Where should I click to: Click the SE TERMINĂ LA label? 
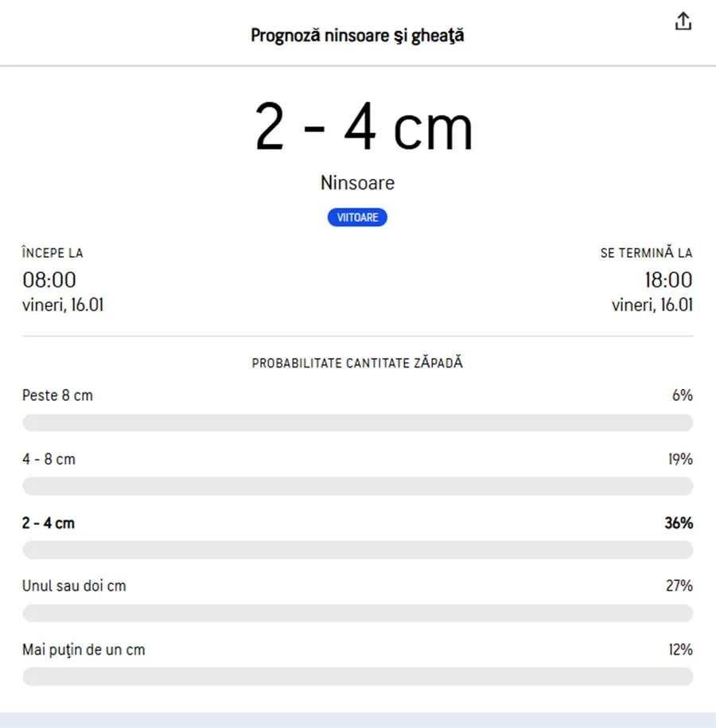point(646,253)
